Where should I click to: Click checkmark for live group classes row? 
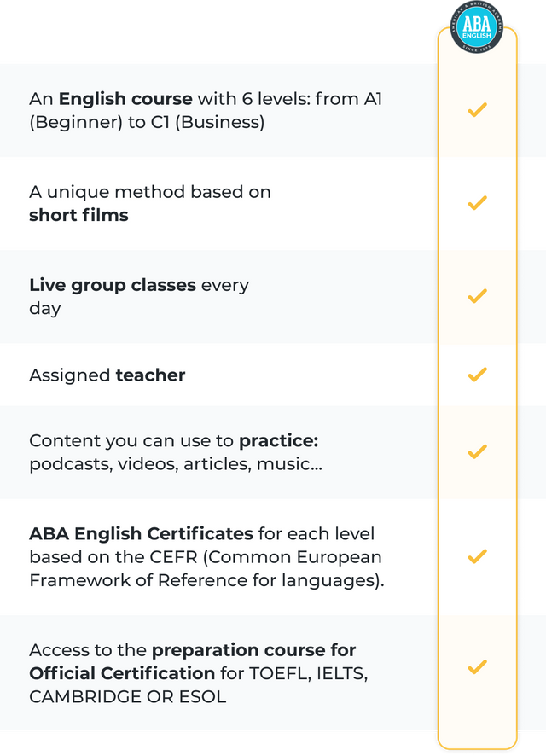tap(477, 296)
